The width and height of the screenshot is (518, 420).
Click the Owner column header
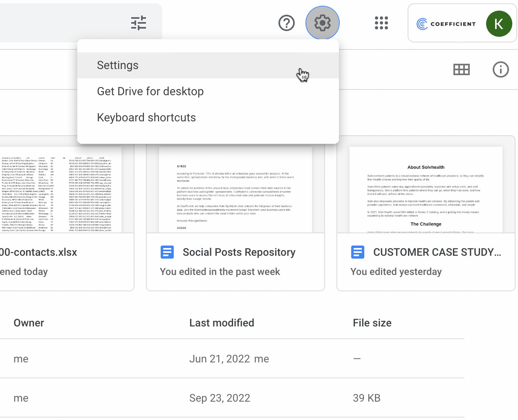pos(29,323)
